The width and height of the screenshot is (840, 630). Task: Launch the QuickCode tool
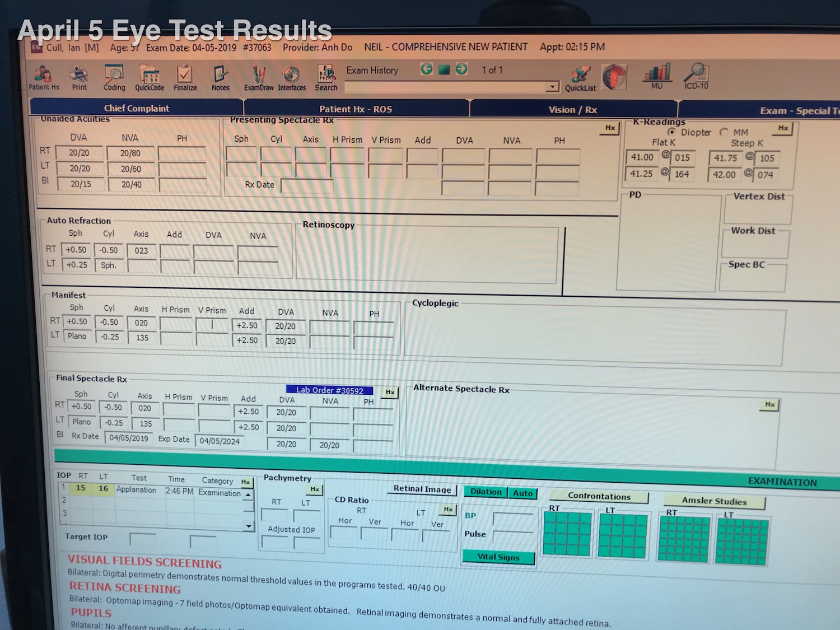(150, 78)
